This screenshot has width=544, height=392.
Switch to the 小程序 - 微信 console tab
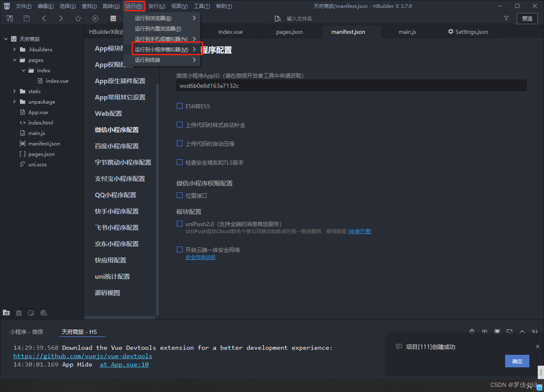pyautogui.click(x=26, y=332)
